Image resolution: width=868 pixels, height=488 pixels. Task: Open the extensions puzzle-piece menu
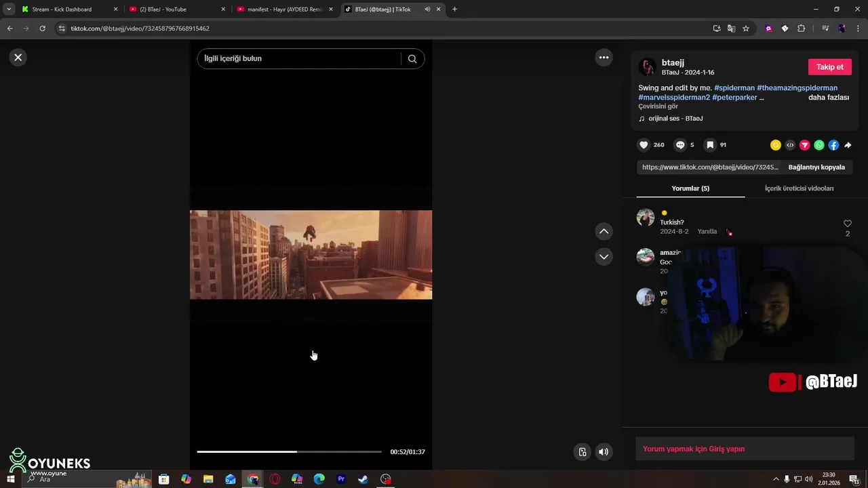[801, 28]
